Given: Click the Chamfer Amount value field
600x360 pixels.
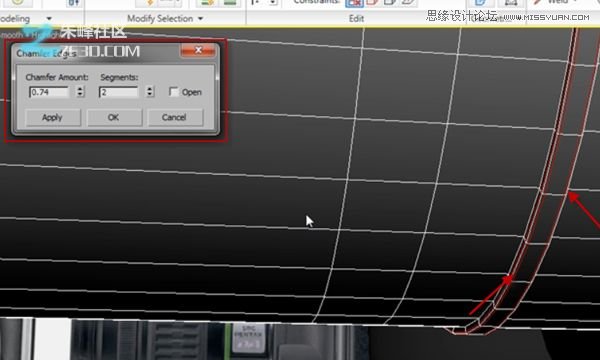Looking at the screenshot, I should coord(49,92).
